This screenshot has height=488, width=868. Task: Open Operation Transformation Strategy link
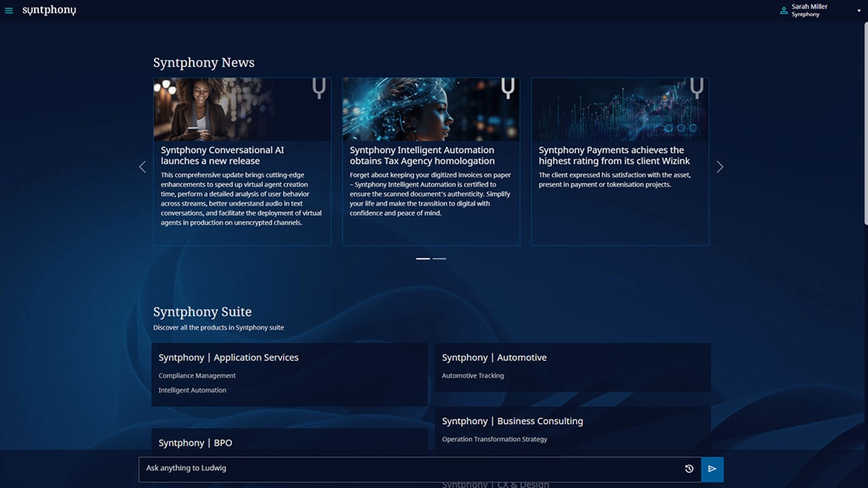(494, 439)
